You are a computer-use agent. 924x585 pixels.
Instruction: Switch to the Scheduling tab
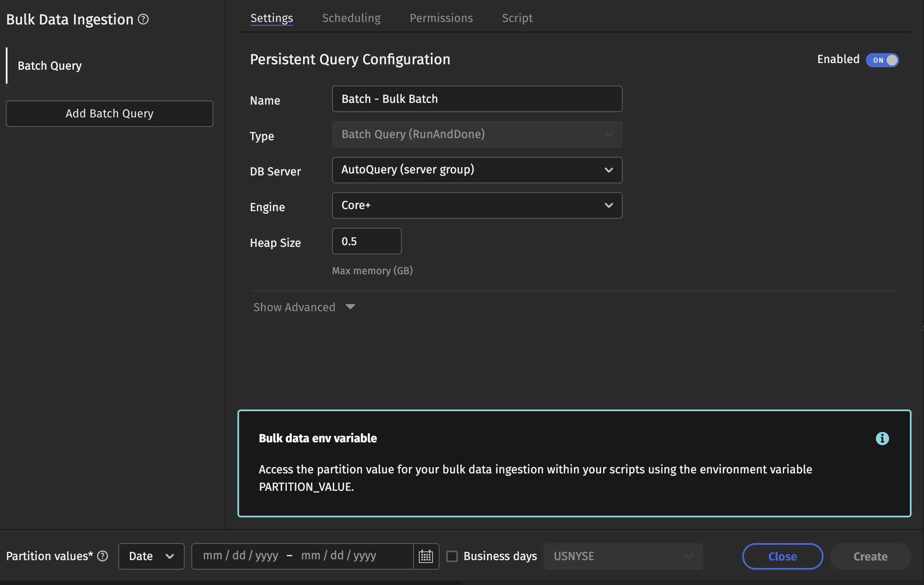351,18
